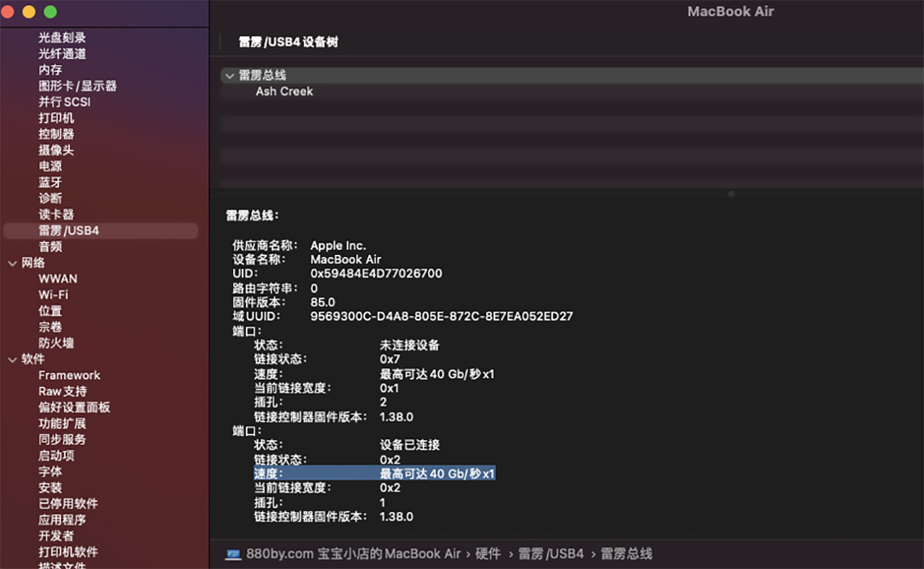Open 音频 in the sidebar
The image size is (924, 569).
(51, 246)
